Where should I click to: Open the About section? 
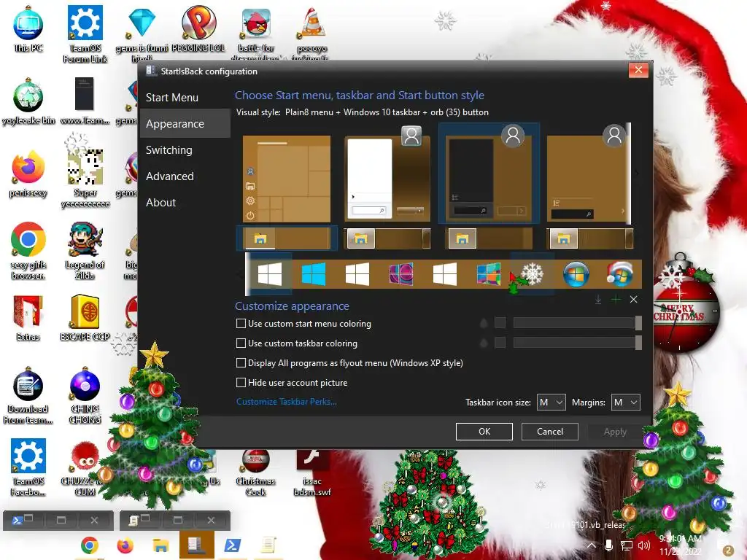pos(160,203)
